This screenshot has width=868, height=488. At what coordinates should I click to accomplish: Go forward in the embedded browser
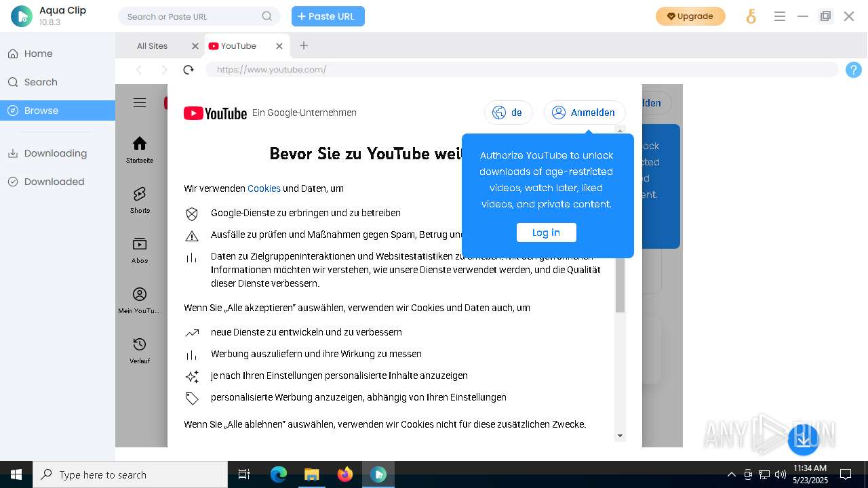coord(163,69)
